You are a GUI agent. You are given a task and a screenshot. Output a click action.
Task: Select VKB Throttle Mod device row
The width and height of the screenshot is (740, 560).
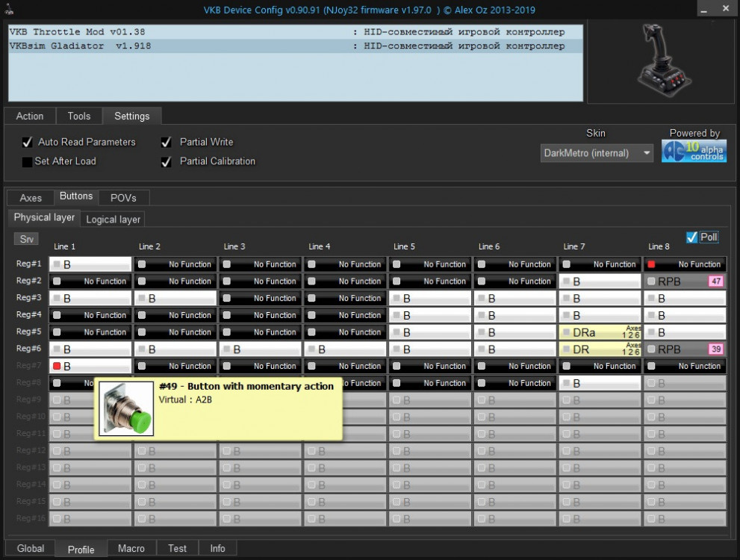pos(296,32)
